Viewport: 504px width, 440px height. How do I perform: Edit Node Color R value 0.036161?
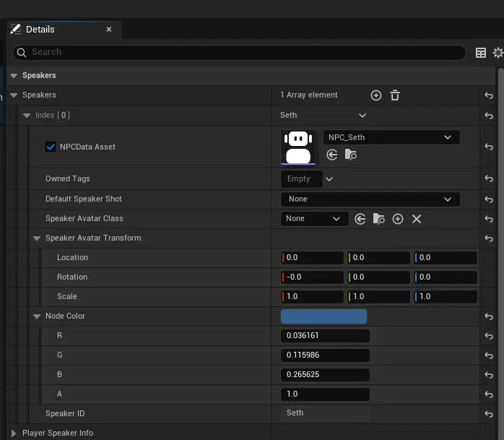click(325, 336)
